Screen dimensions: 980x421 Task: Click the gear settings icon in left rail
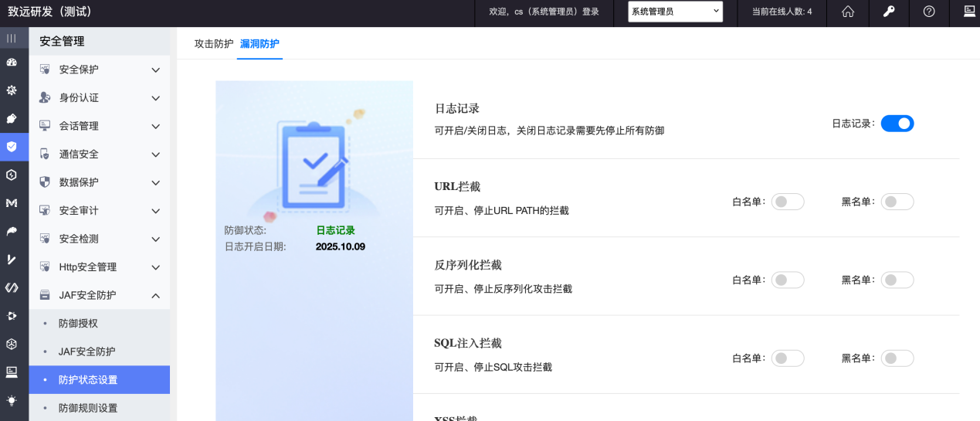click(12, 90)
